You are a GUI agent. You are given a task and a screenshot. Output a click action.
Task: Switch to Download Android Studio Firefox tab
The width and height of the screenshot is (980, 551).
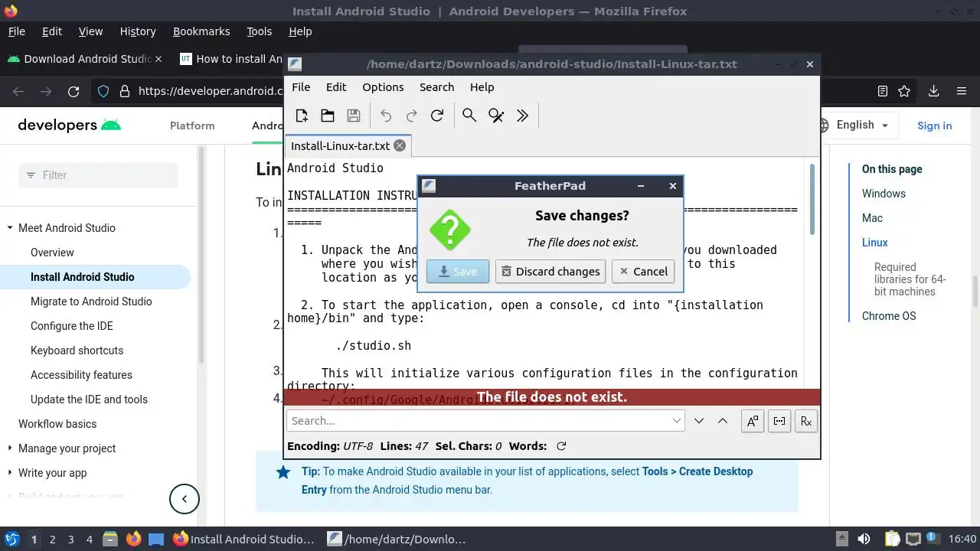point(84,59)
